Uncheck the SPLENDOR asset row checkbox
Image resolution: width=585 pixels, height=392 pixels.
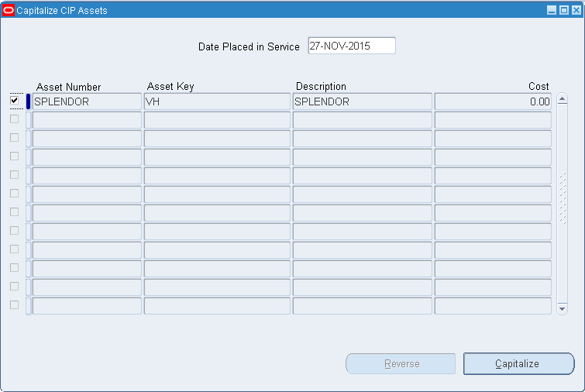(x=14, y=101)
